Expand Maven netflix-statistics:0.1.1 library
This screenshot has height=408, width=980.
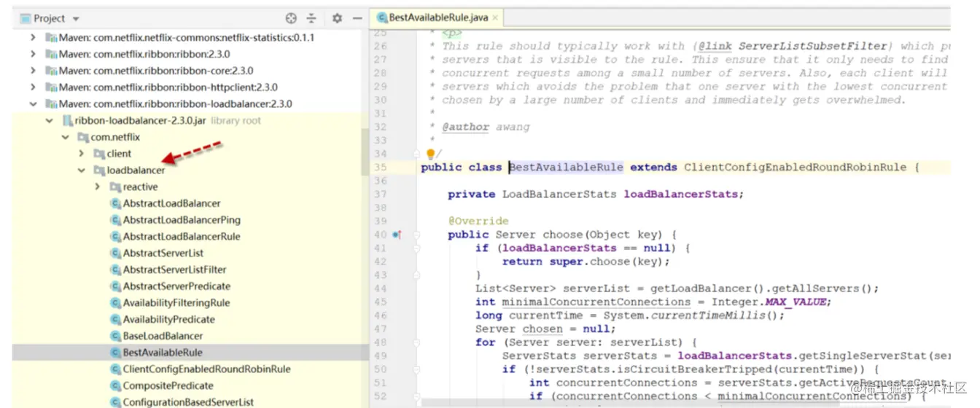point(32,37)
